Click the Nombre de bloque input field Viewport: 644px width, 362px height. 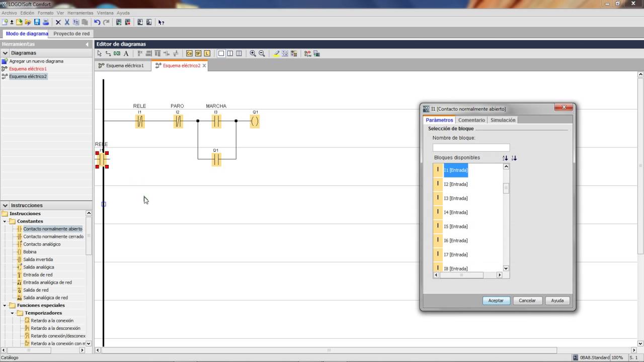click(471, 148)
